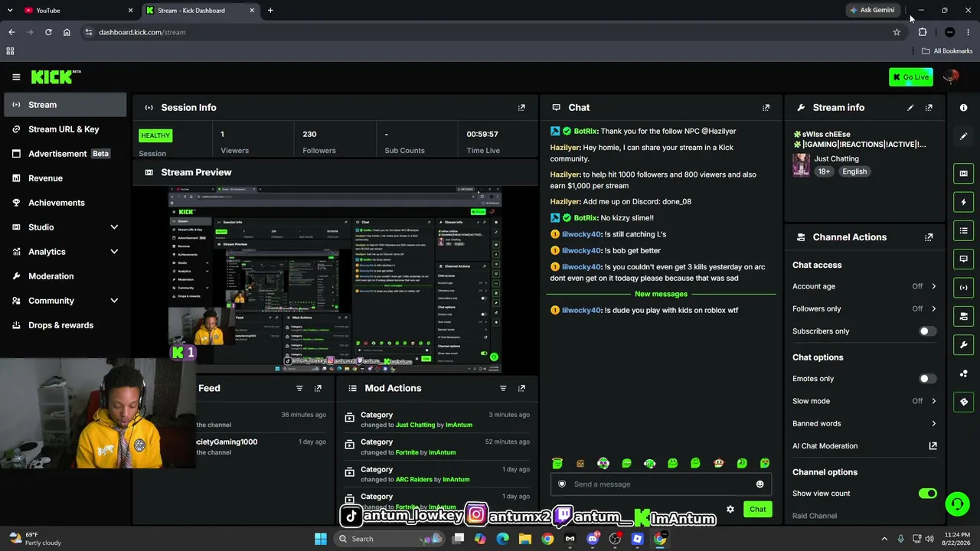Click the wrench icon in right sidebar

[x=963, y=344]
